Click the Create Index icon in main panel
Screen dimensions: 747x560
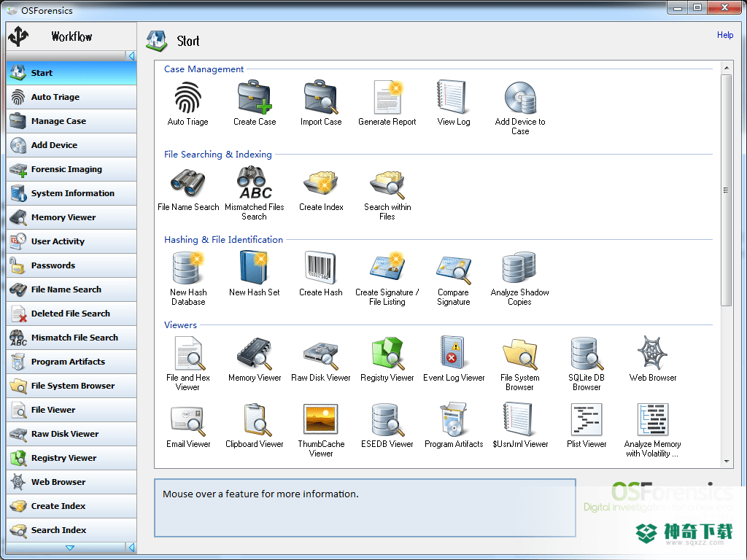coord(321,183)
